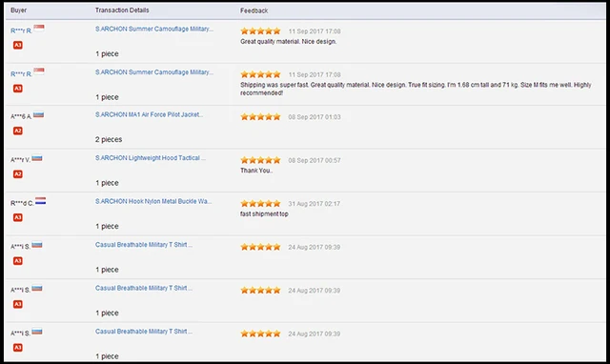Open first S.ARCHON Summer Camouflage Military link
Viewport: 610px width, 364px height.
coord(154,30)
